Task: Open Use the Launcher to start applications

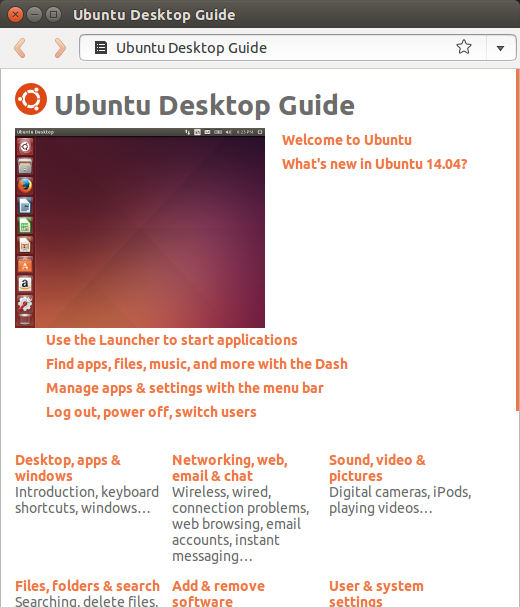Action: (172, 340)
